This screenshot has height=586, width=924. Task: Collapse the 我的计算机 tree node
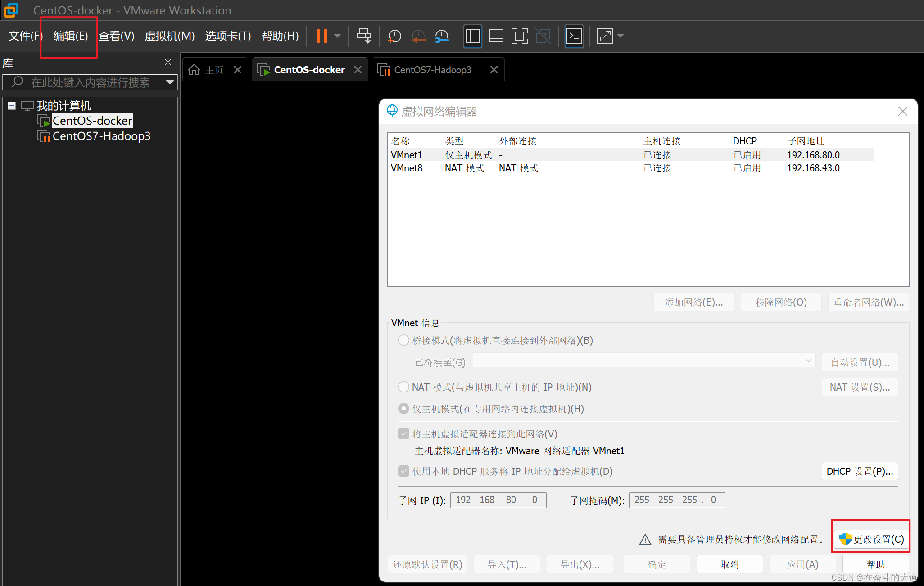[12, 106]
